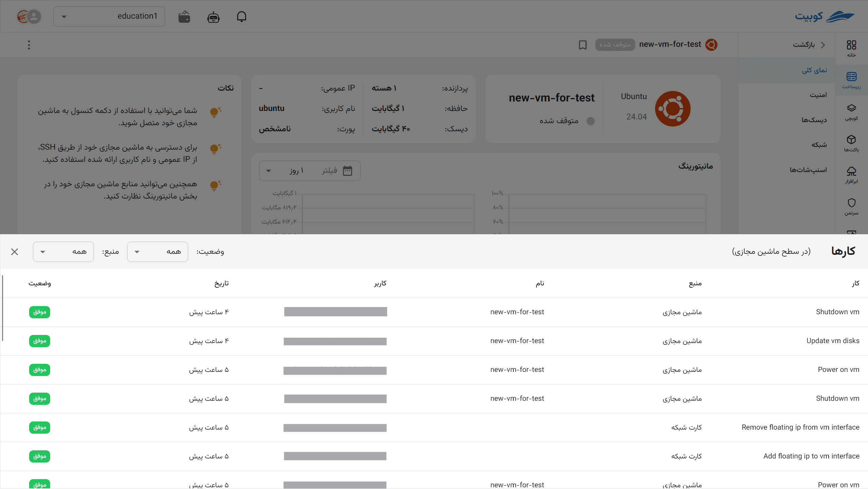Open the notifications bell
Screen dimensions: 868x489
(241, 16)
